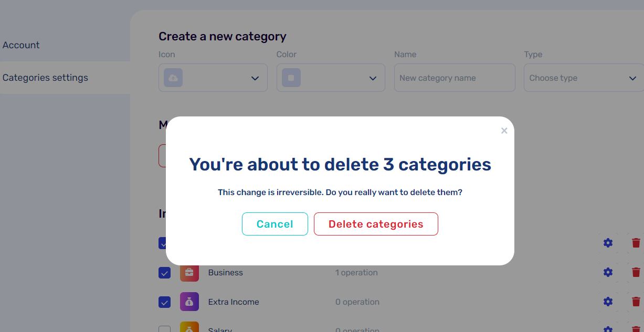The width and height of the screenshot is (644, 332).
Task: Click the trash icon for Extra Income
Action: 636,302
